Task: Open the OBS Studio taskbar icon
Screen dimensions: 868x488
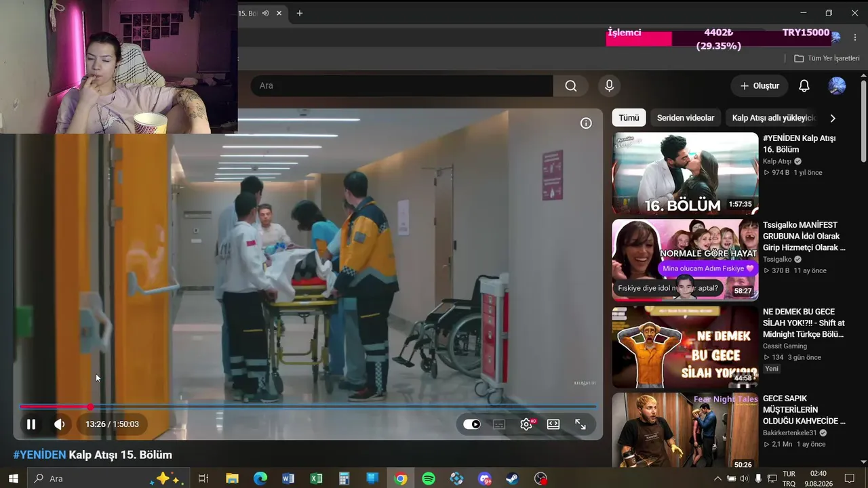Action: pos(540,479)
